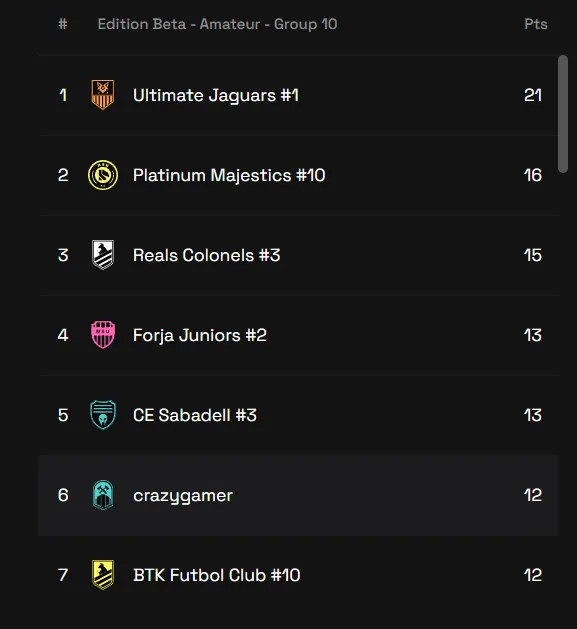Click the crazygamer teal hammer badge
Screen dimensions: 577x629
tap(103, 495)
